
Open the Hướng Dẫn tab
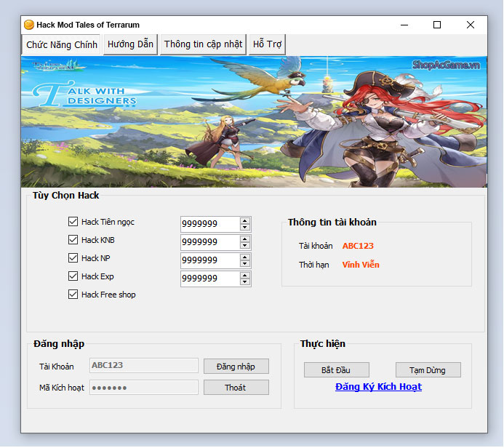130,44
